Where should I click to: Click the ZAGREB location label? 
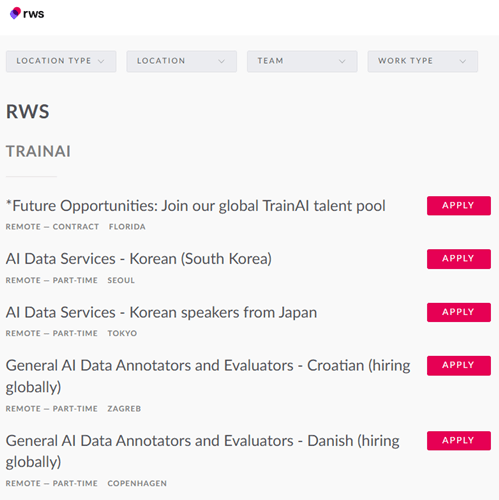(124, 409)
